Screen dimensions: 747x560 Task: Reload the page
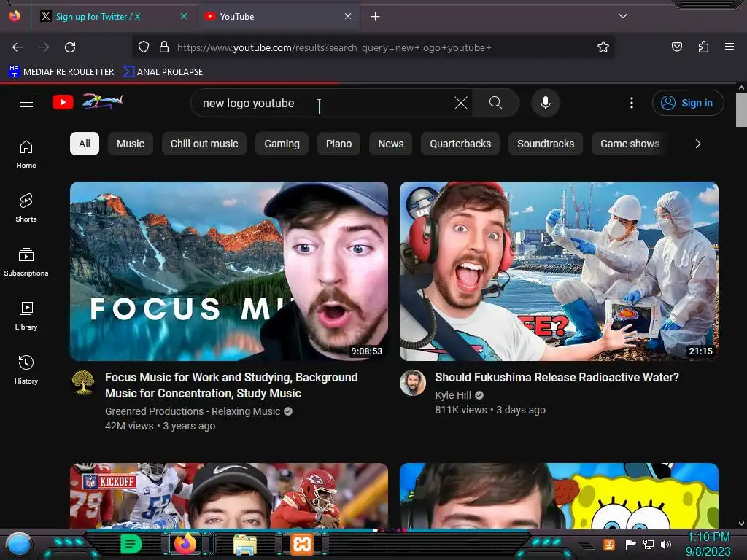[x=70, y=47]
